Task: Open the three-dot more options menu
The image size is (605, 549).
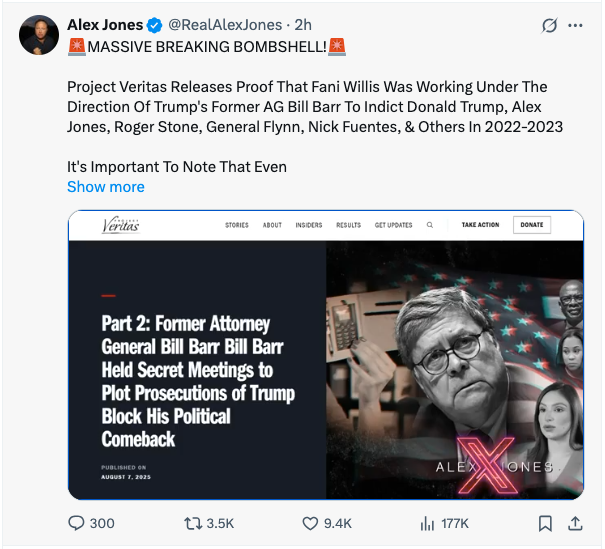Action: (575, 25)
